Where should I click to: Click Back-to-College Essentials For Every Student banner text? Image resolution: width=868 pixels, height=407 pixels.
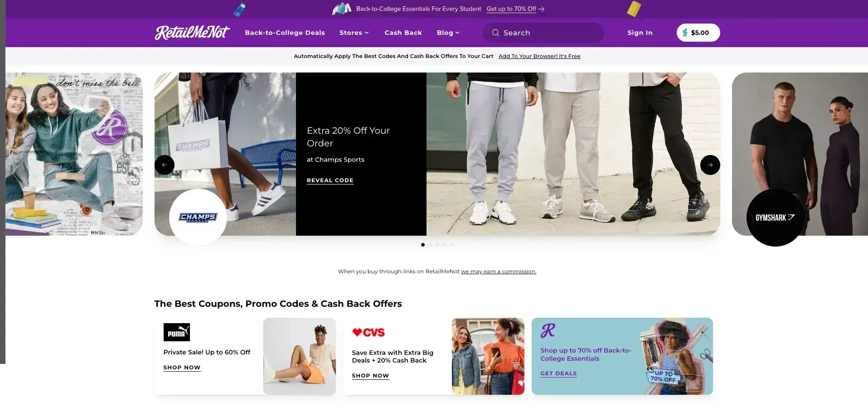click(x=418, y=9)
